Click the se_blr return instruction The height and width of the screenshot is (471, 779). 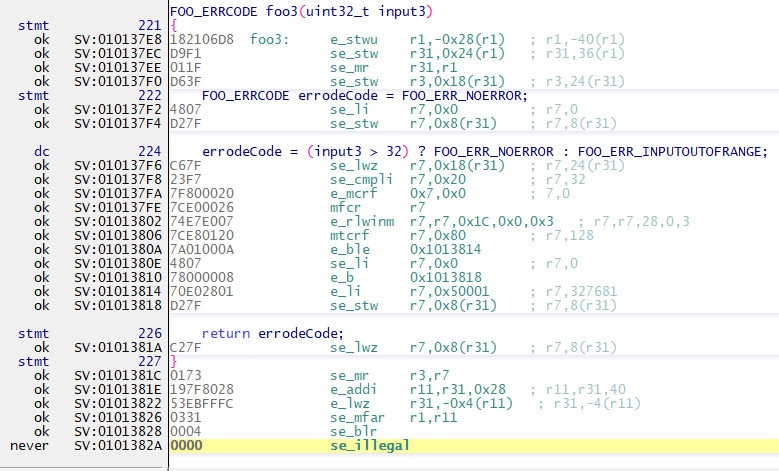pyautogui.click(x=354, y=431)
